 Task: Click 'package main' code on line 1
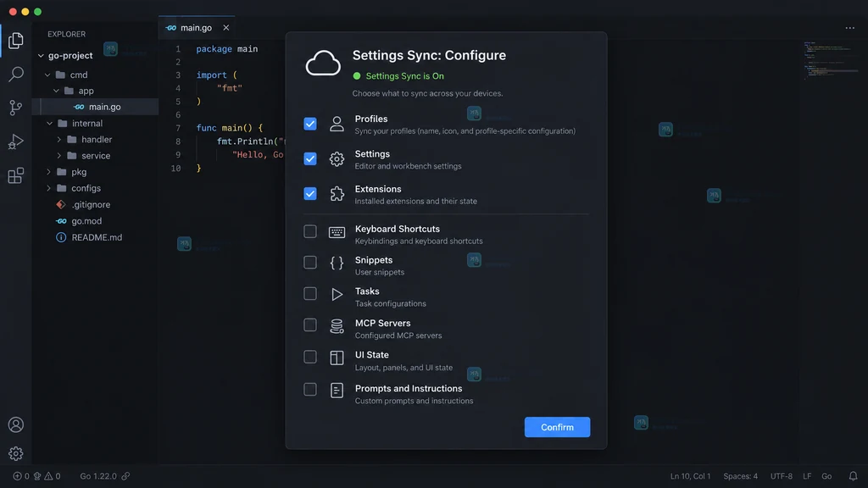227,49
